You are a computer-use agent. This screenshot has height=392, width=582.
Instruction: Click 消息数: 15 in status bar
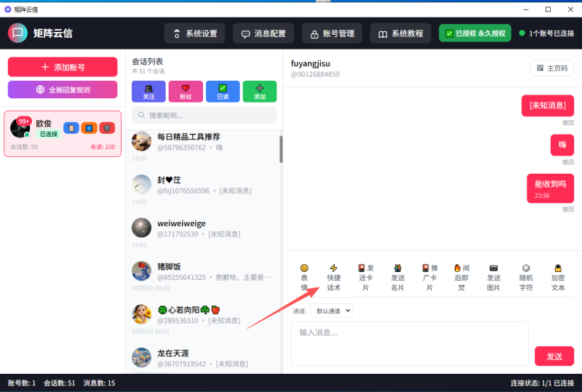99,383
